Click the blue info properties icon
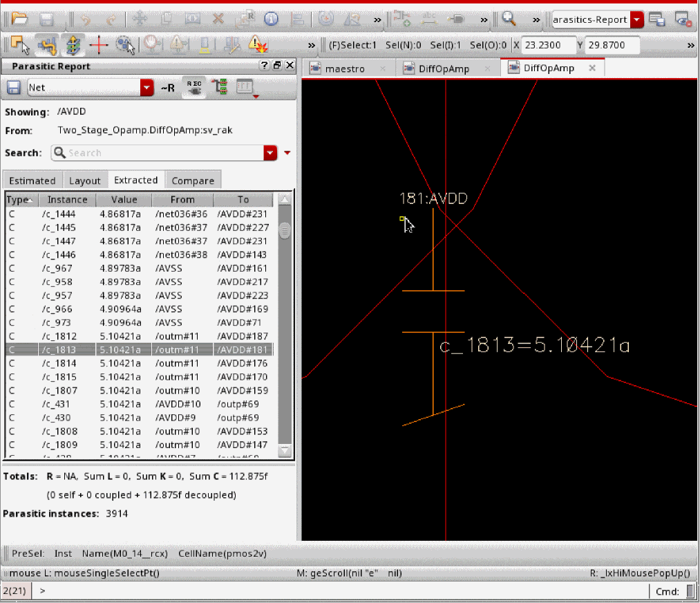Image resolution: width=700 pixels, height=603 pixels. pos(271,19)
